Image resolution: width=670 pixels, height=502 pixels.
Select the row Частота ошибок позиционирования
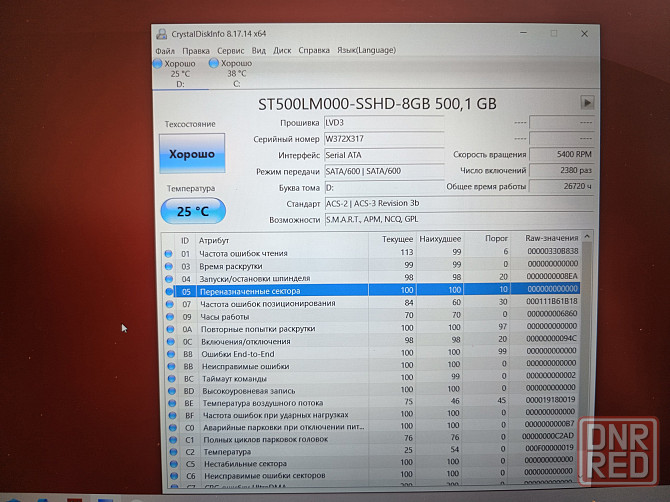tap(372, 302)
